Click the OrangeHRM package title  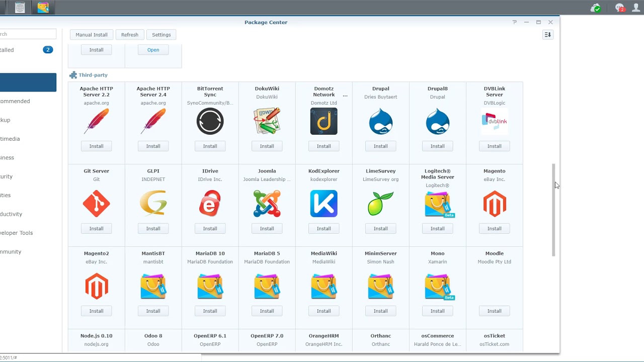pyautogui.click(x=324, y=336)
